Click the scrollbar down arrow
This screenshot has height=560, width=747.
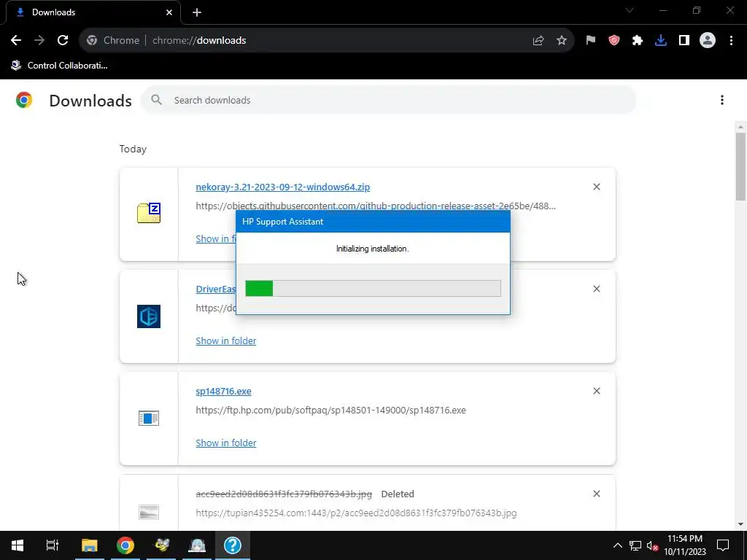tap(740, 524)
